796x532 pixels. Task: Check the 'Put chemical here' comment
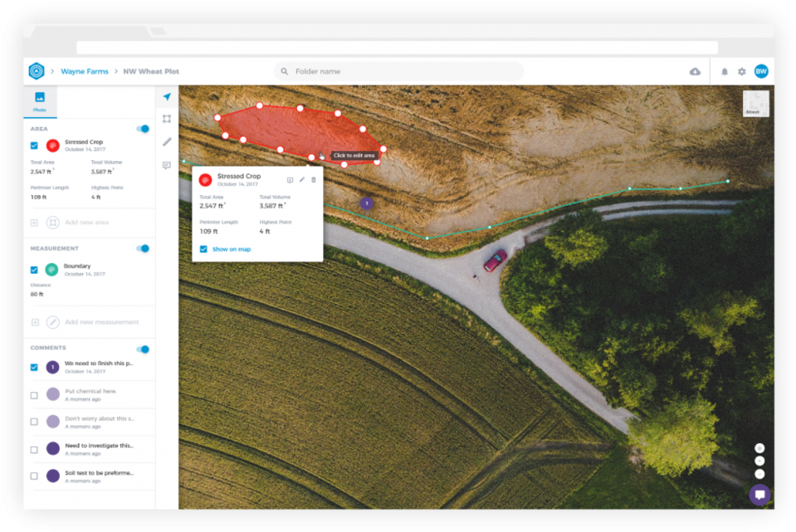point(34,395)
